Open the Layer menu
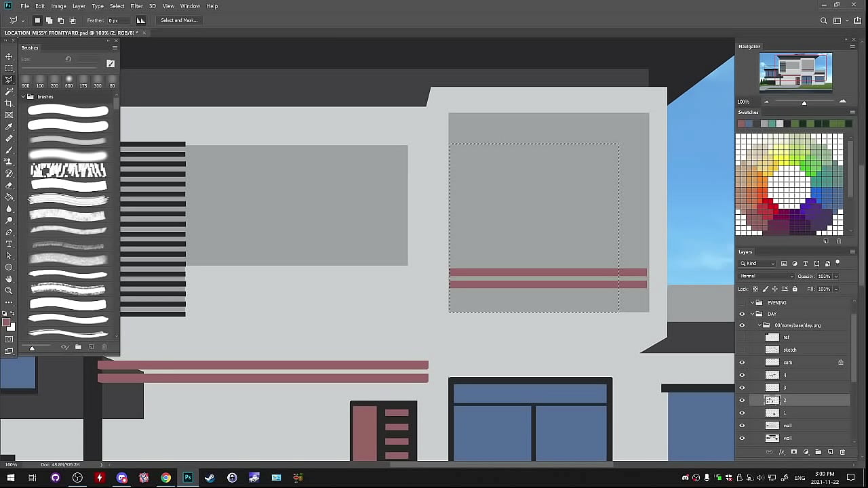Image resolution: width=868 pixels, height=488 pixels. [79, 6]
